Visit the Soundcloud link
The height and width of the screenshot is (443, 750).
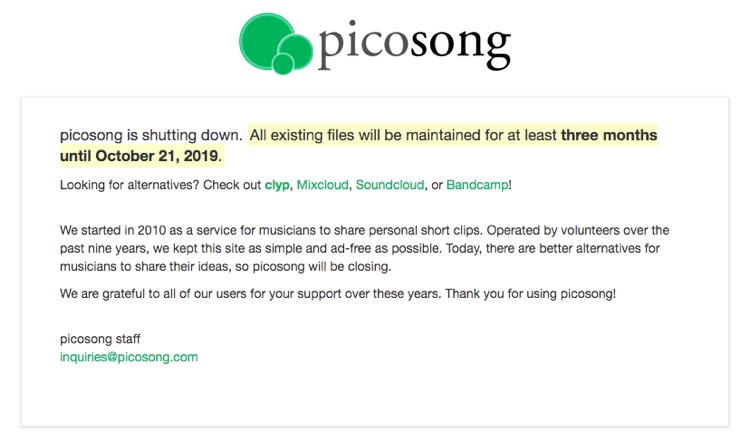(x=390, y=185)
